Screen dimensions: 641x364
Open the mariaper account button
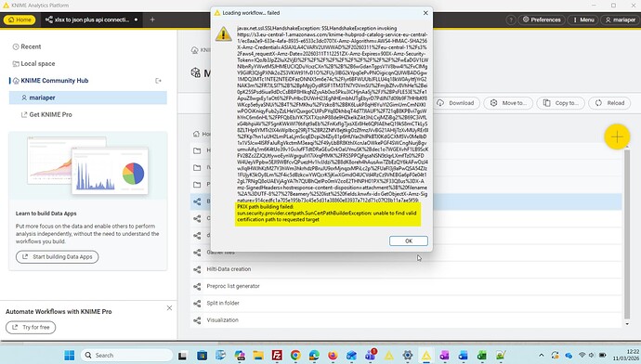click(620, 19)
